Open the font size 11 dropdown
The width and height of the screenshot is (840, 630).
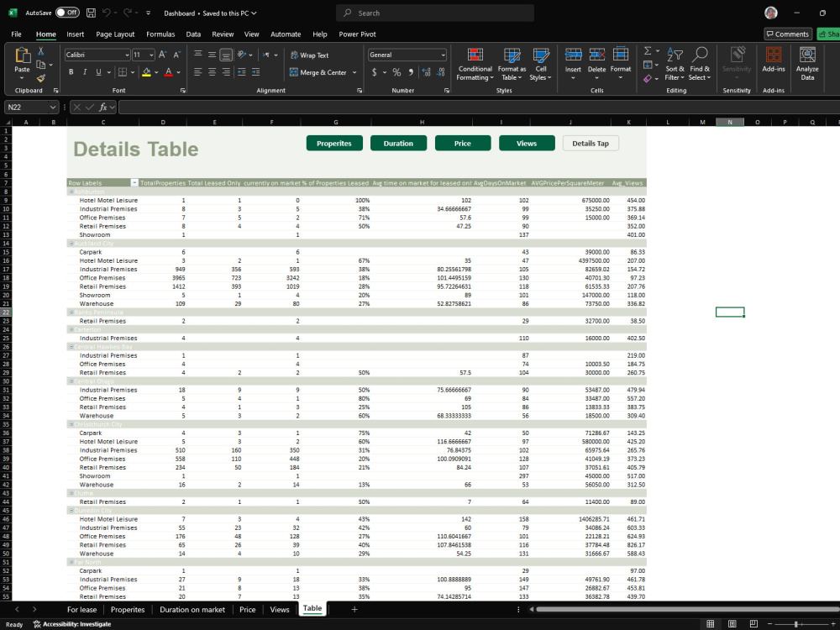point(151,55)
